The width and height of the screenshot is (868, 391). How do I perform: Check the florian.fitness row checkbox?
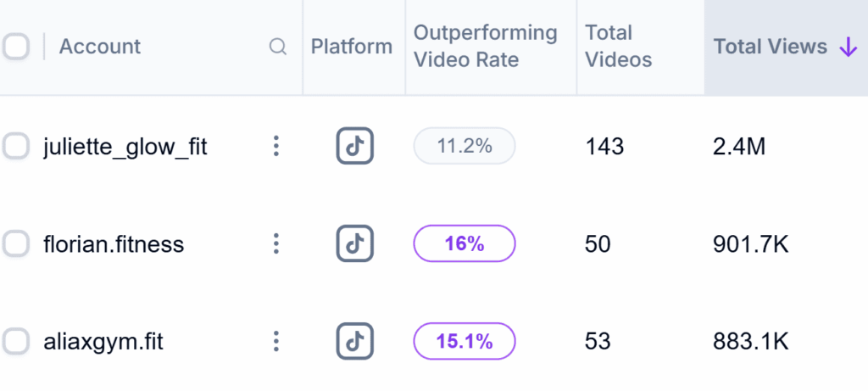pyautogui.click(x=15, y=244)
